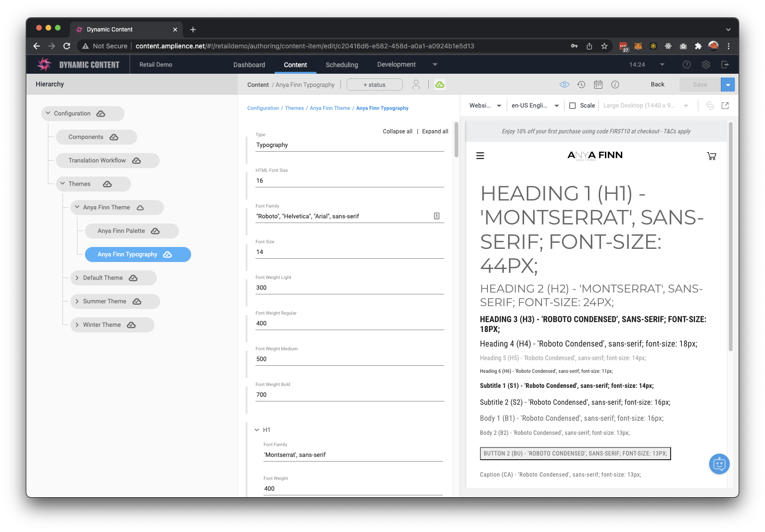765x532 pixels.
Task: Open the scheduling calendar icon
Action: [x=598, y=85]
